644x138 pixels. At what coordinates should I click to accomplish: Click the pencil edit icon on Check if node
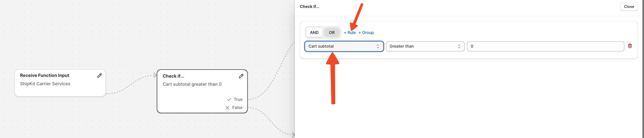[x=241, y=76]
